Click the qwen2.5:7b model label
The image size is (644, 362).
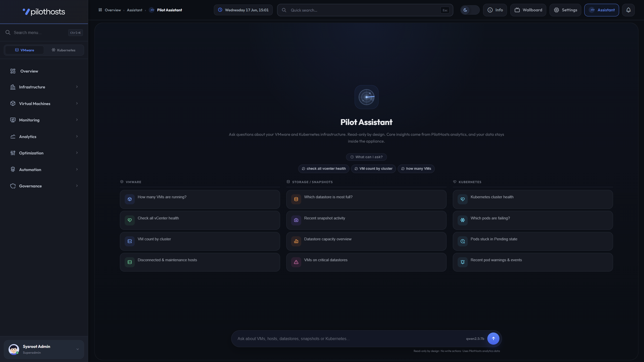[x=475, y=339]
